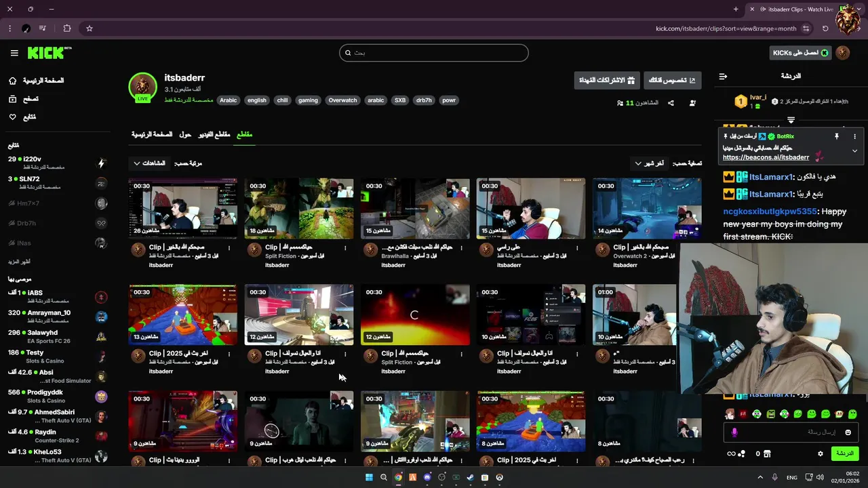This screenshot has width=868, height=488.
Task: Open options menu for Split Fiction 18-views clip
Action: pos(345,248)
